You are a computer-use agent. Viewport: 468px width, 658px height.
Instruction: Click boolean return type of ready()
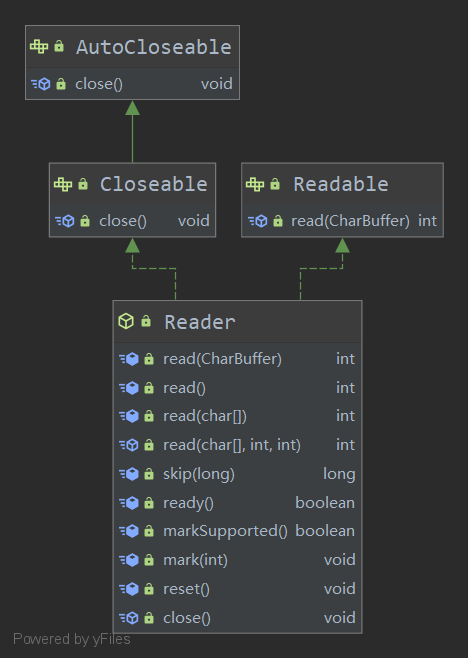(325, 503)
